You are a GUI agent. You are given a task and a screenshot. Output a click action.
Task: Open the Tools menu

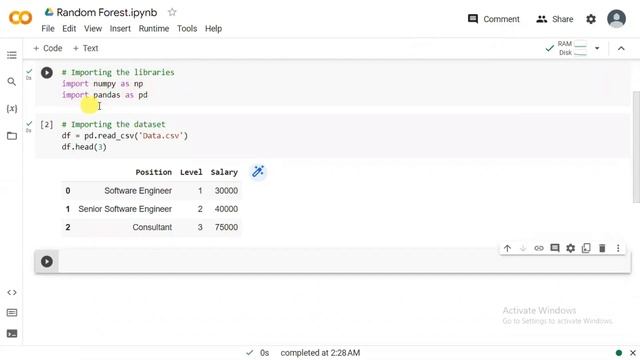coord(187,29)
